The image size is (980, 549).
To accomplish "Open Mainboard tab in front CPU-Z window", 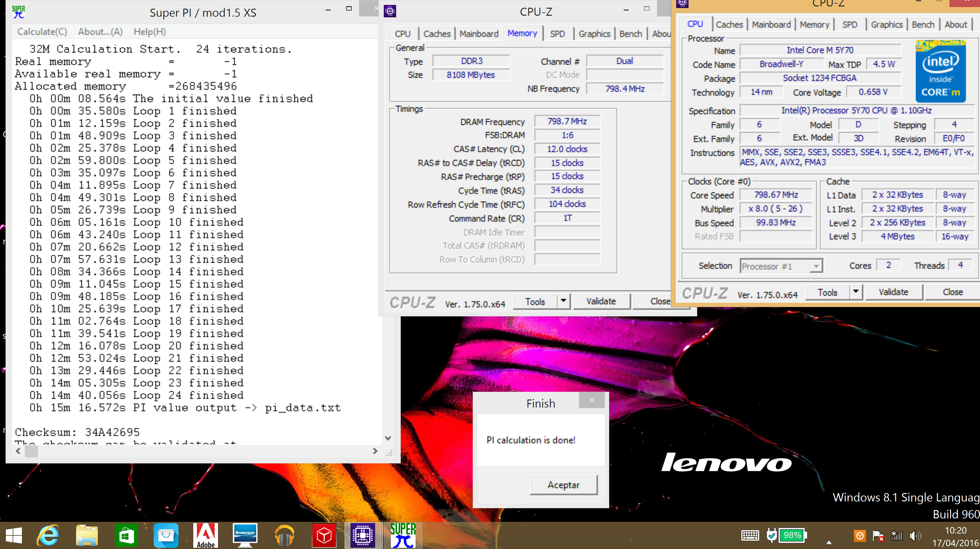I will tap(771, 25).
